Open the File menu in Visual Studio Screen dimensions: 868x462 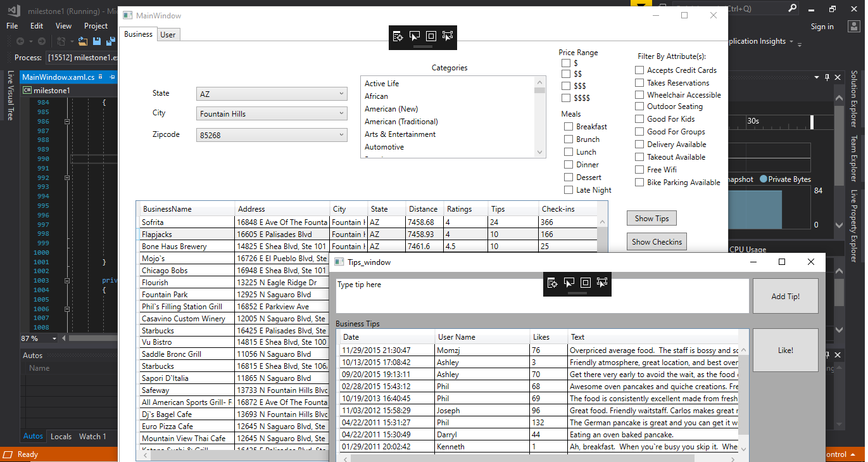(12, 26)
